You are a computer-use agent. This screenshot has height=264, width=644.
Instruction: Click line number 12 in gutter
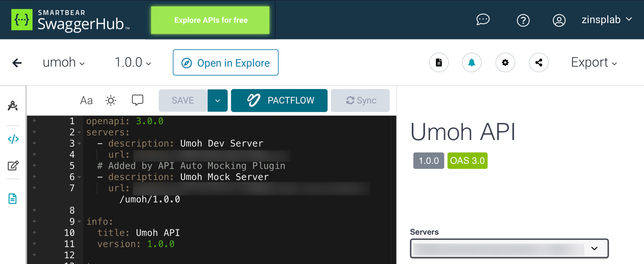click(x=69, y=255)
